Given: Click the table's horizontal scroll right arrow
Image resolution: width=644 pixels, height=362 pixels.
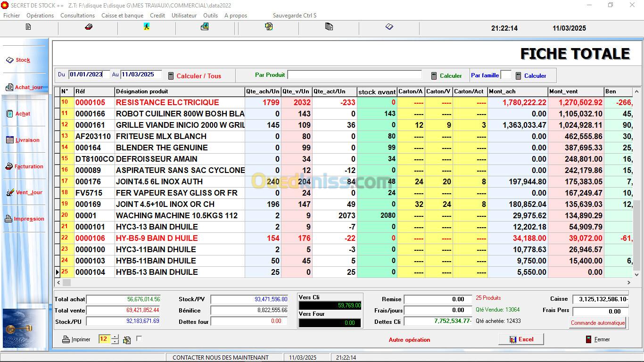Looking at the screenshot, I should click(629, 282).
